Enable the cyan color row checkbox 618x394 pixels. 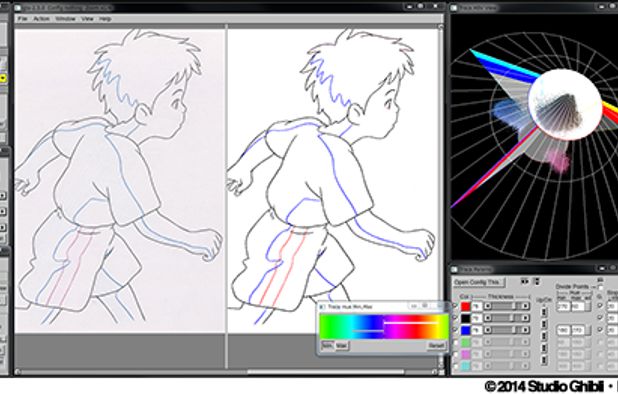456,366
